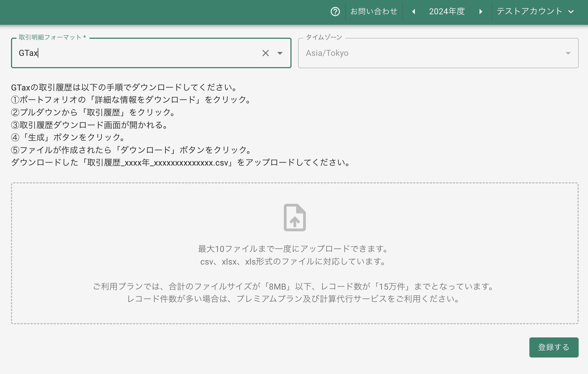Click the file upload icon

point(295,218)
